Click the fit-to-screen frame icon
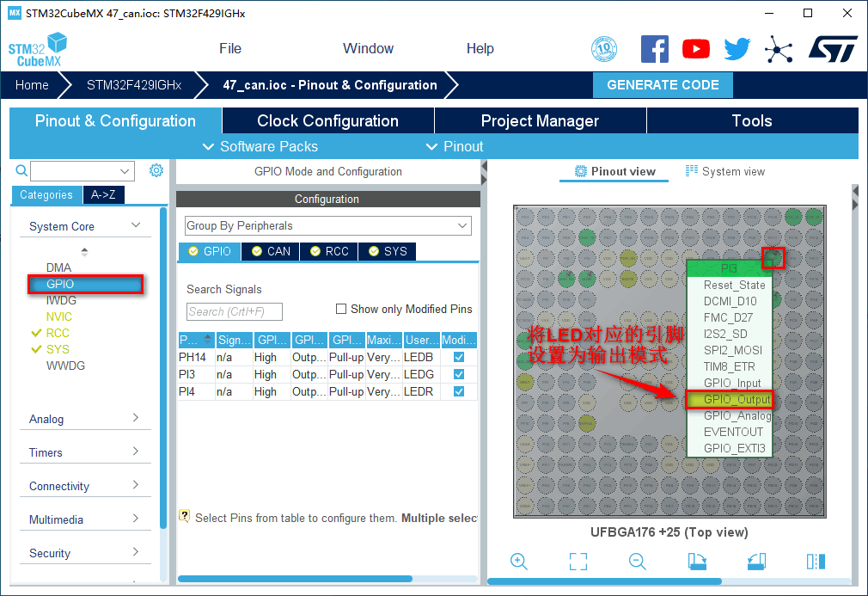This screenshot has height=596, width=868. tap(578, 562)
